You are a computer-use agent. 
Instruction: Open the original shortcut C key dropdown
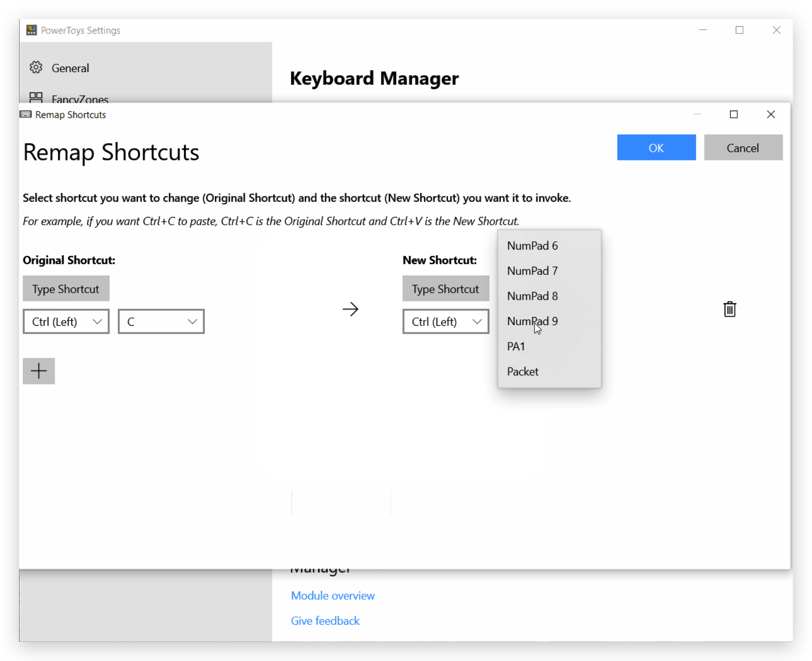[161, 321]
